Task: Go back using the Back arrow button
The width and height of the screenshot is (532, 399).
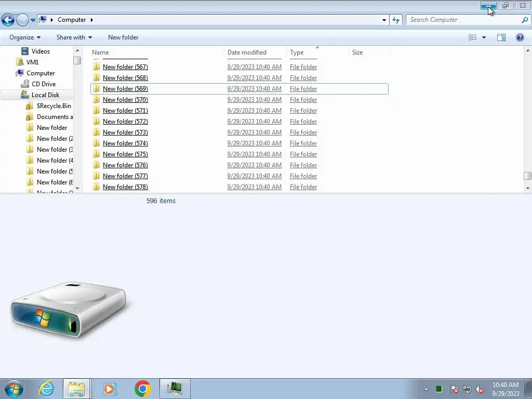Action: (8, 20)
